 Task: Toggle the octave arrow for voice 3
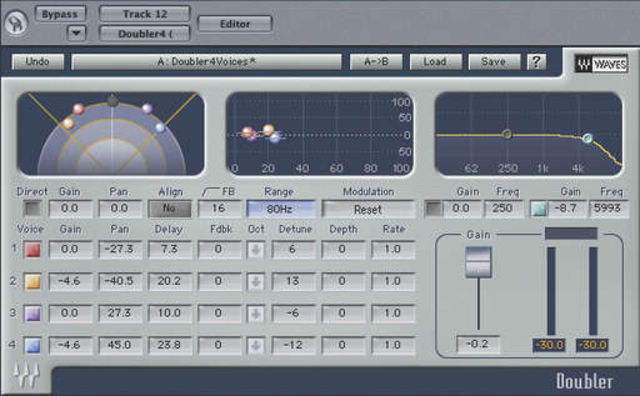click(x=256, y=314)
